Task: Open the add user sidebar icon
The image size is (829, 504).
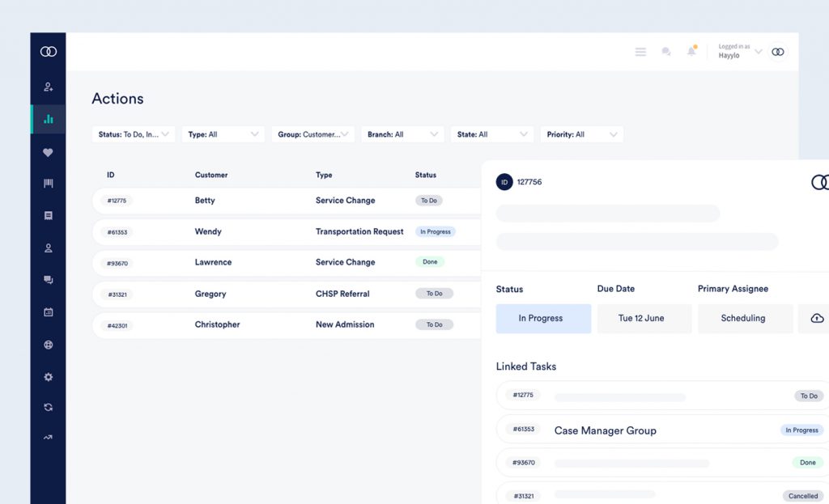Action: (48, 87)
